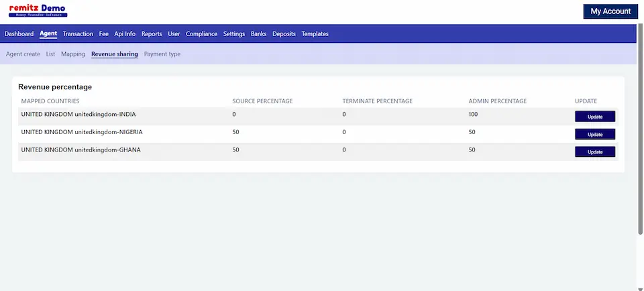Open the Compliance menu
Image resolution: width=644 pixels, height=291 pixels.
201,34
